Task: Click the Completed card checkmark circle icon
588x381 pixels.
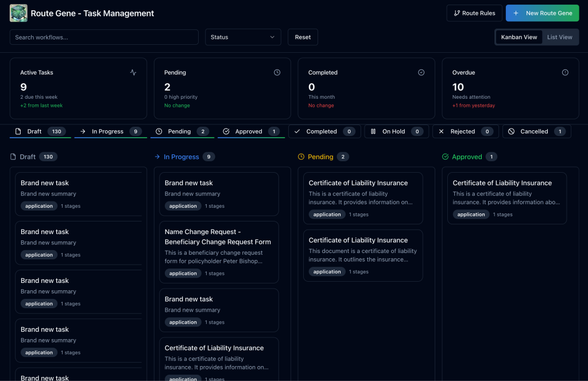Action: (x=421, y=72)
